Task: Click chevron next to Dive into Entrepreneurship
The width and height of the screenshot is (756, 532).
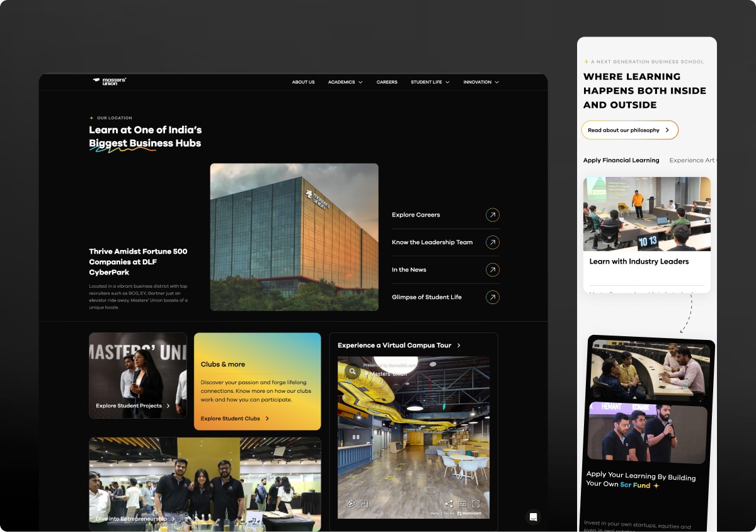Action: 173,519
